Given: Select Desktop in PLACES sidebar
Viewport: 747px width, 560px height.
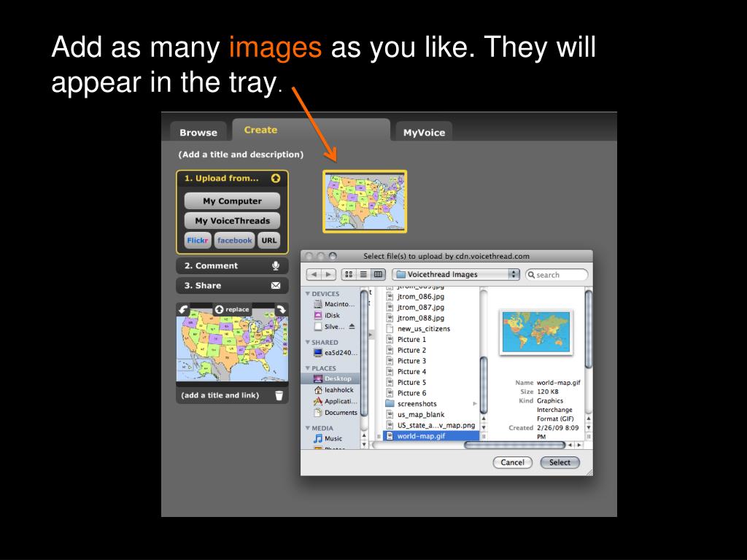Looking at the screenshot, I should [x=330, y=378].
